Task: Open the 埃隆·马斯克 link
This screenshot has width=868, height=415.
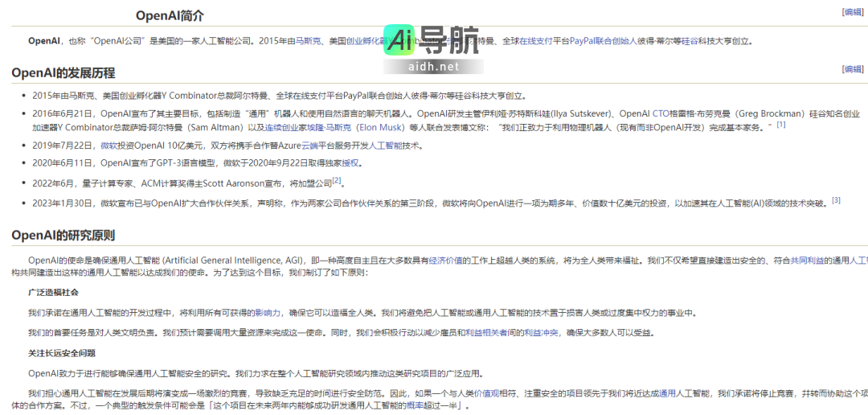Action: click(329, 127)
